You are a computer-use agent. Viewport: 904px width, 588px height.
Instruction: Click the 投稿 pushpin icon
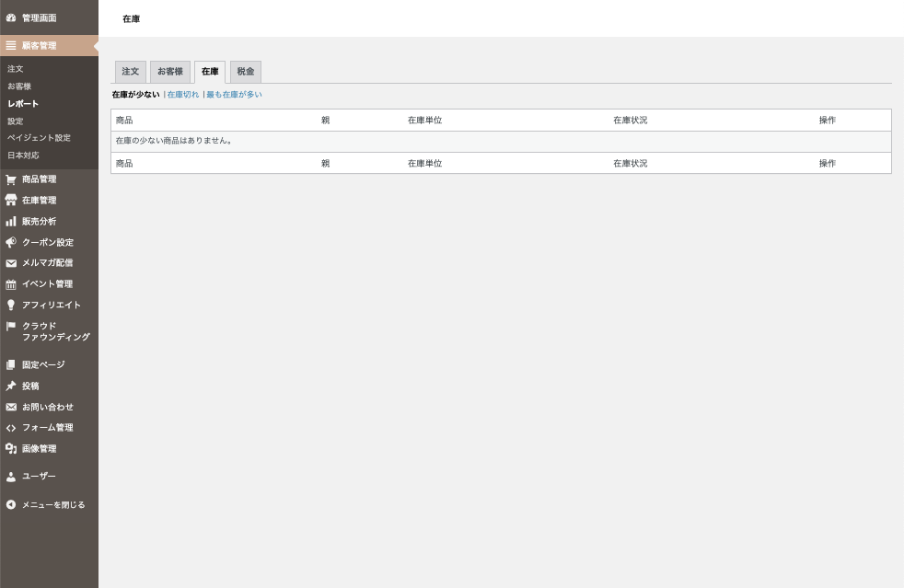point(11,386)
